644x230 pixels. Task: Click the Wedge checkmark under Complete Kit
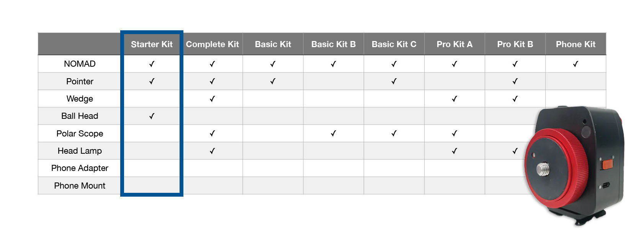[x=212, y=99]
